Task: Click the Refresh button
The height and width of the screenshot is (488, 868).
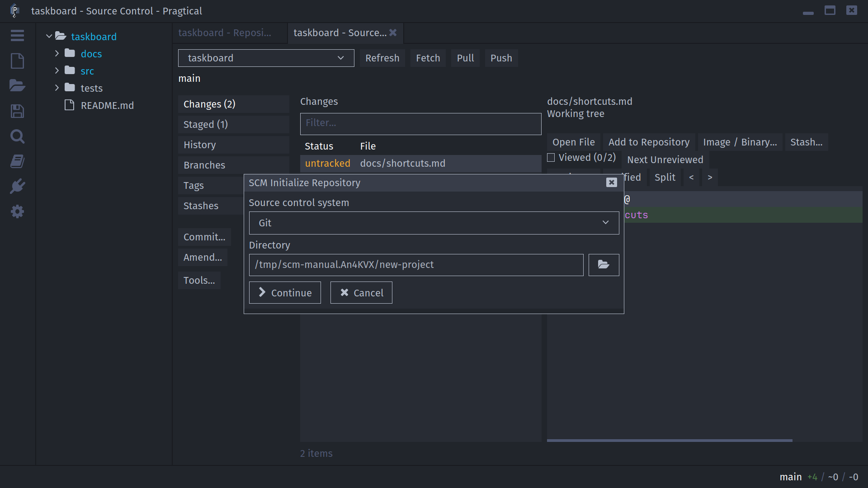Action: coord(382,58)
